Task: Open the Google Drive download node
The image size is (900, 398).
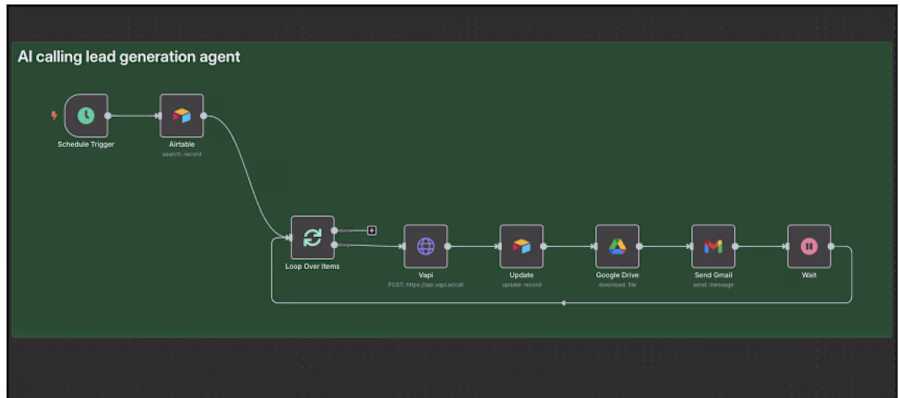Action: click(617, 246)
